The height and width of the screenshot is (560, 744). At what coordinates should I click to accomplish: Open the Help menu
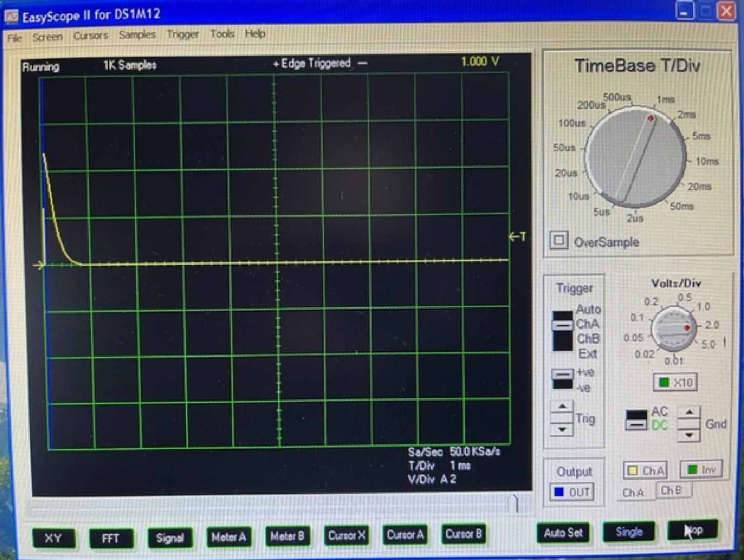coord(255,34)
